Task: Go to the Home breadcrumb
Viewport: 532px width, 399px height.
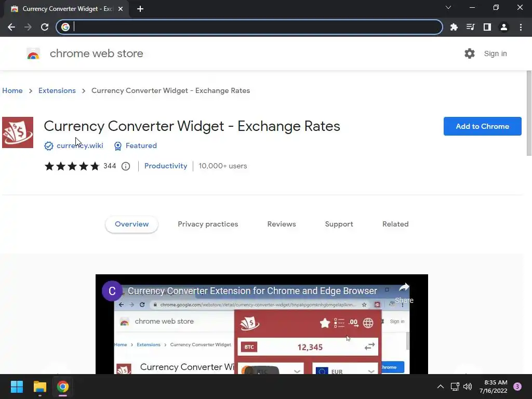Action: pyautogui.click(x=12, y=90)
